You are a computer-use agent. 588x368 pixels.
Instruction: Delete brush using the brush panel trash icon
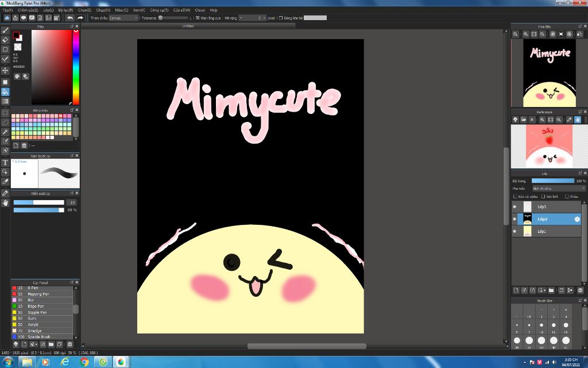click(x=69, y=344)
